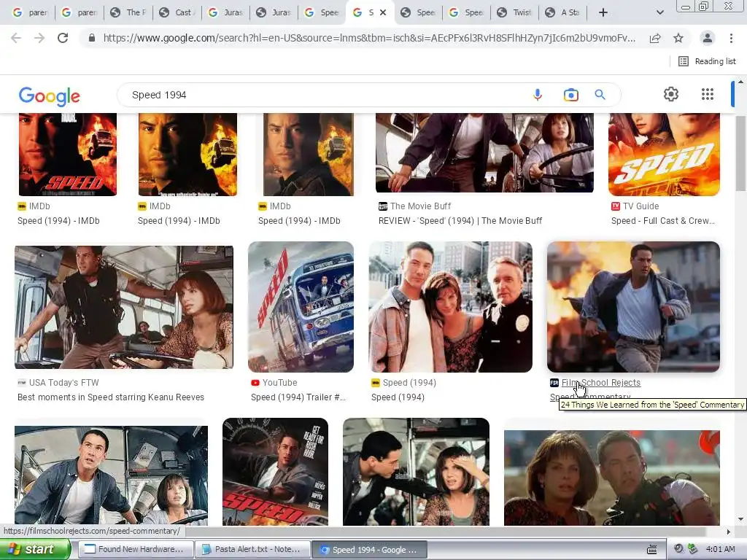The height and width of the screenshot is (560, 747).
Task: Open the Chrome three-dot menu
Action: (x=731, y=38)
